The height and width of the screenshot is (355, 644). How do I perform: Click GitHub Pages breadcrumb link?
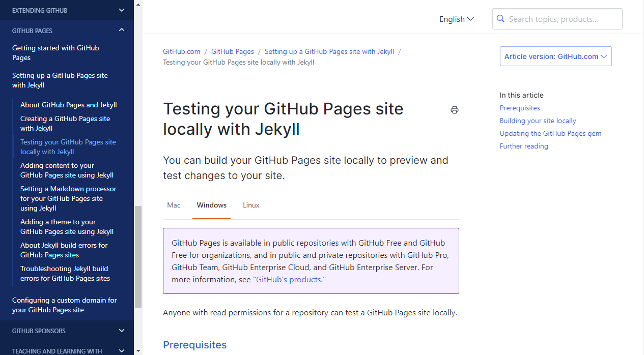[233, 51]
